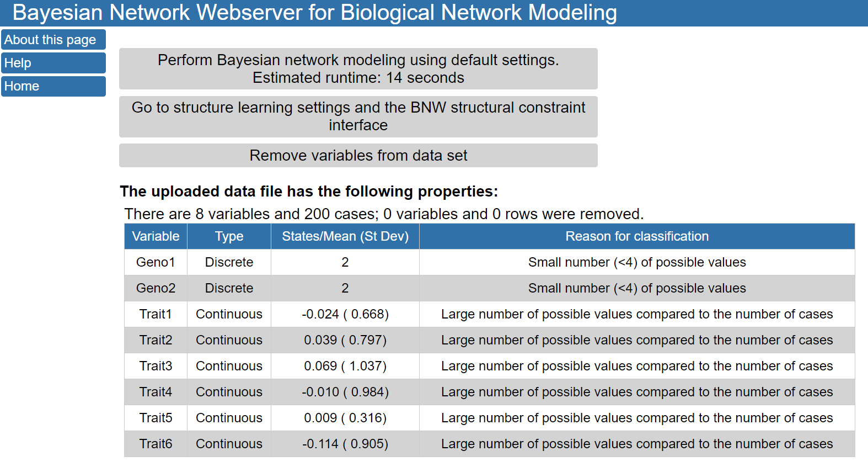Screen dimensions: 868x467
Task: Click Remove variables from data set
Action: point(358,156)
